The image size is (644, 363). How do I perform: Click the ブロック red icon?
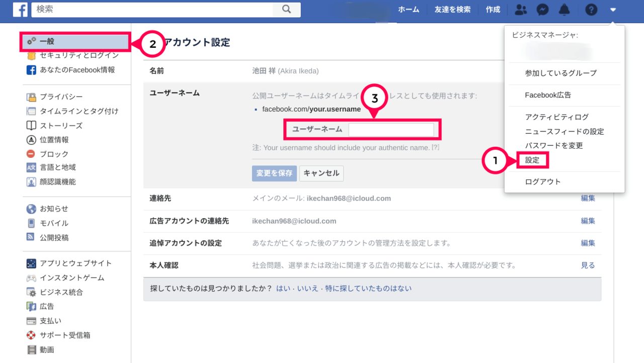(x=31, y=154)
